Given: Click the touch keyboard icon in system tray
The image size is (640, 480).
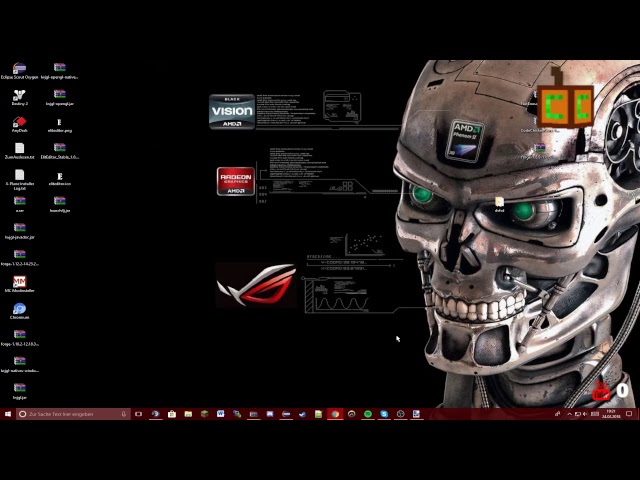Looking at the screenshot, I should [595, 414].
